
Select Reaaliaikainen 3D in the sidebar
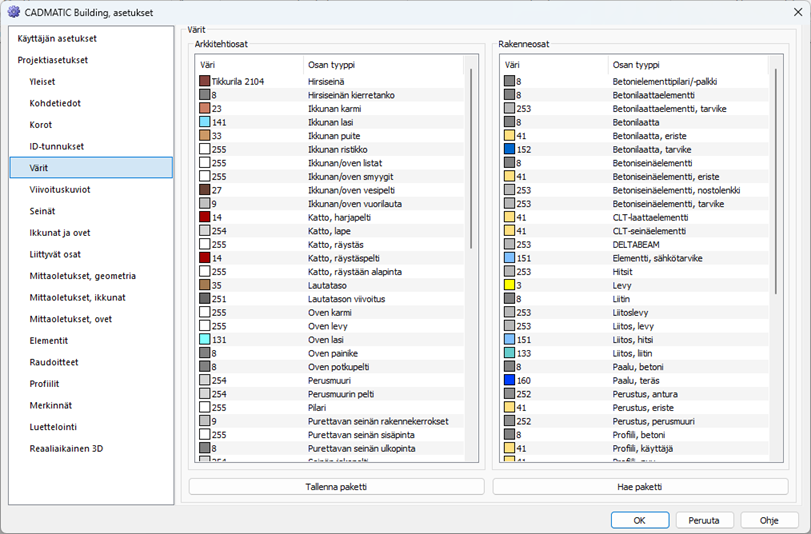pyautogui.click(x=66, y=448)
